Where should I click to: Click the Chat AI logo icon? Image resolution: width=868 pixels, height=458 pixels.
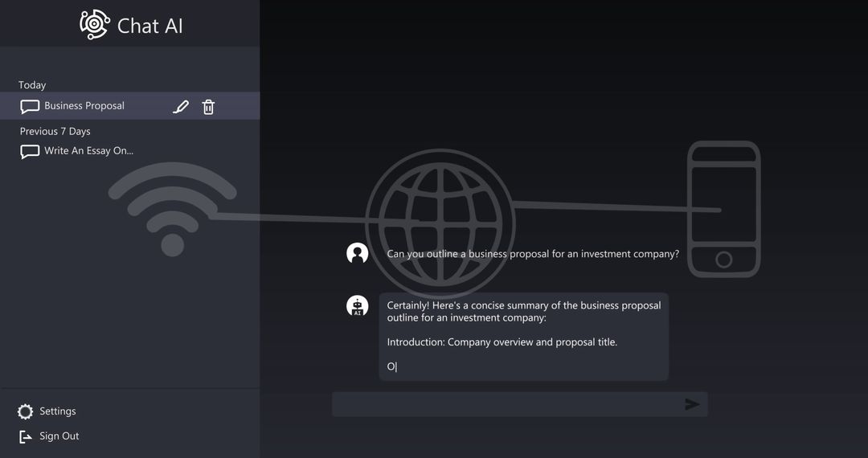click(95, 24)
